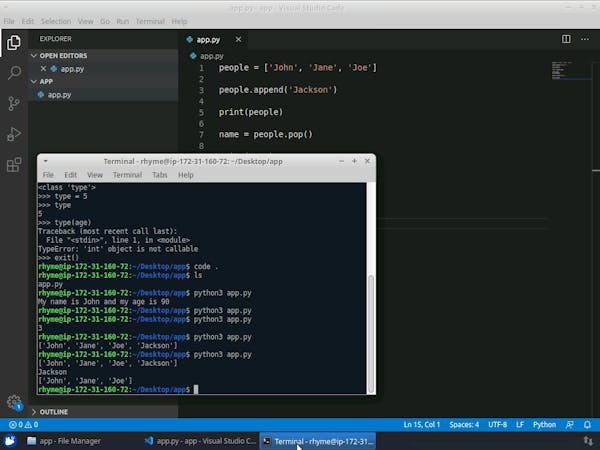Switch to app - File Manager taskbar item
The width and height of the screenshot is (600, 450).
click(x=64, y=441)
